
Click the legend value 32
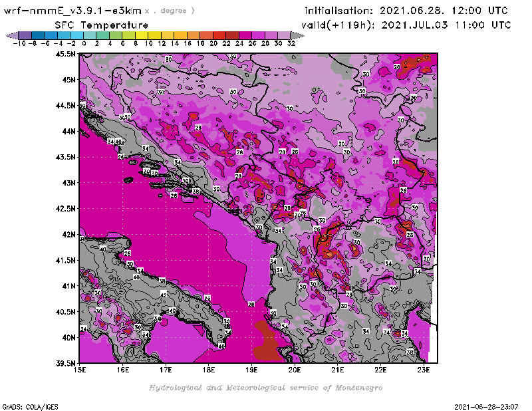click(291, 43)
